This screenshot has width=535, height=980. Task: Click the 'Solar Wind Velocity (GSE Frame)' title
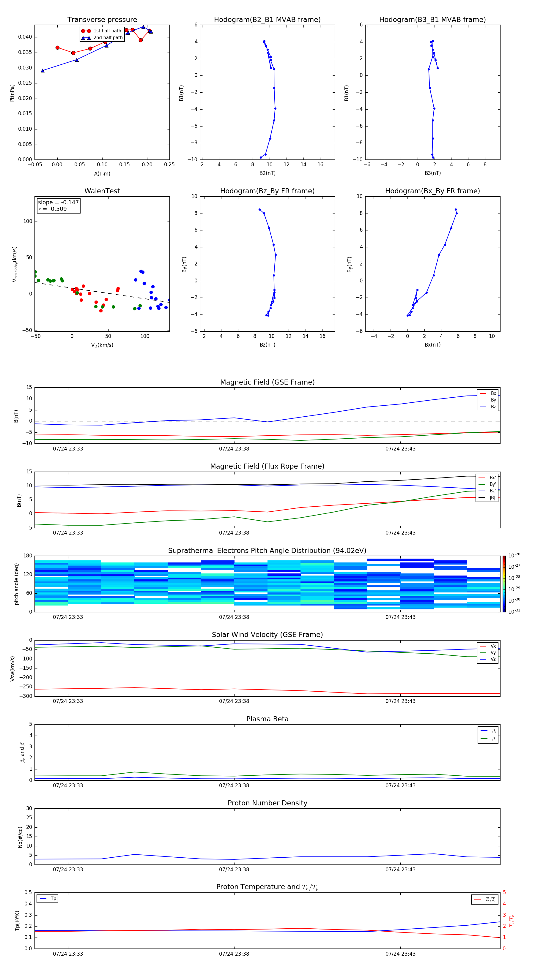267,635
